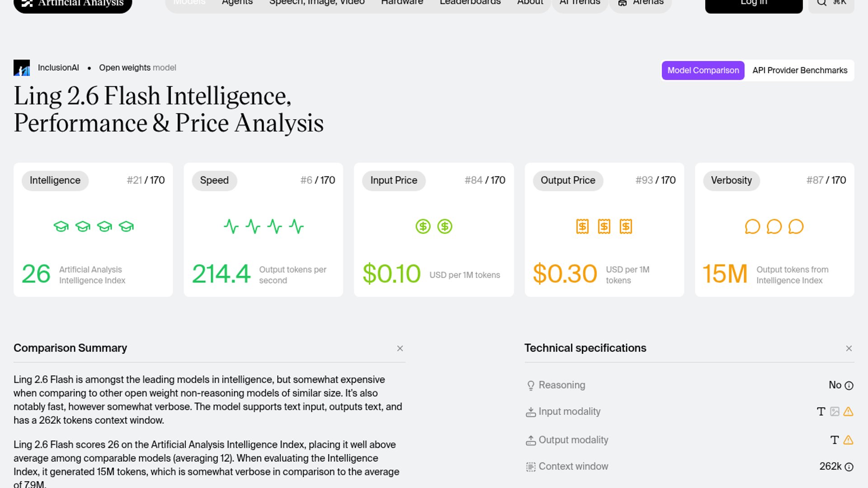Switch to API Provider Benchmarks view
Screen dimensions: 868x488
(x=800, y=70)
